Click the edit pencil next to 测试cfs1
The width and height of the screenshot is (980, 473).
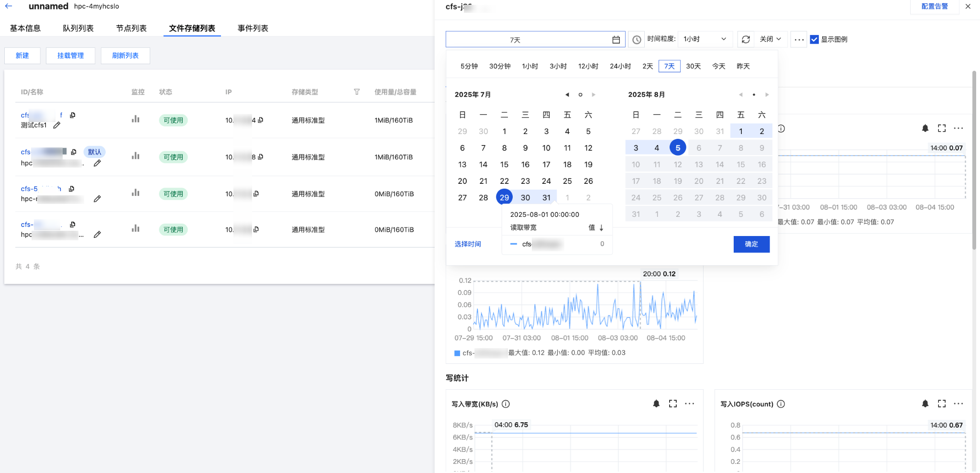pyautogui.click(x=57, y=125)
